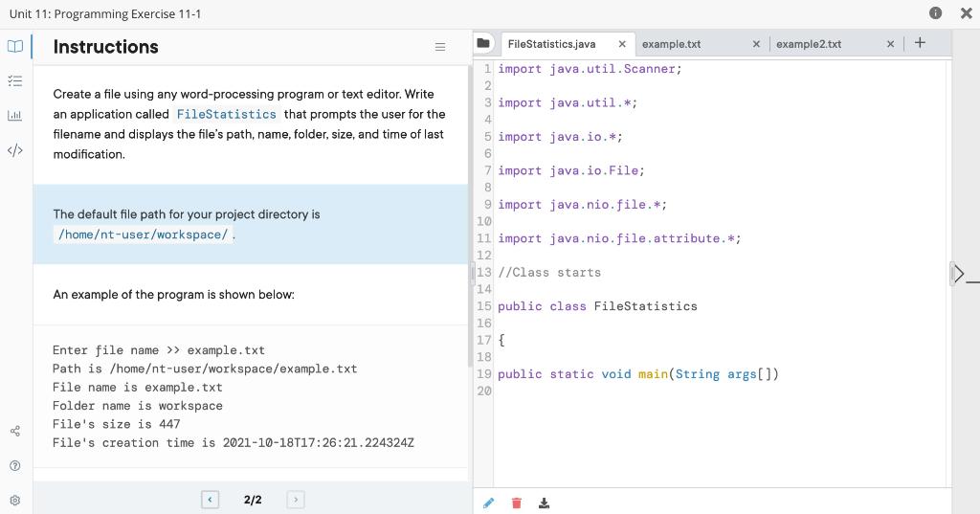Click the Instructions heading
The image size is (980, 514).
(x=105, y=47)
